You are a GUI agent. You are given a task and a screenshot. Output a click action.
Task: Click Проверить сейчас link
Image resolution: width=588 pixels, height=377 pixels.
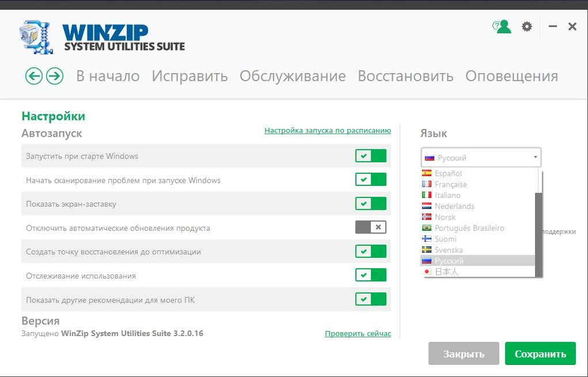[358, 333]
